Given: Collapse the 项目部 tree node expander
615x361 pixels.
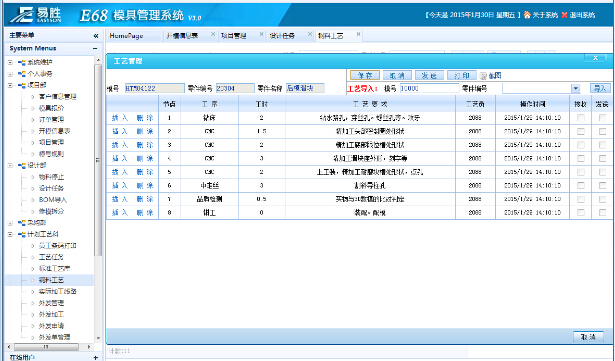Looking at the screenshot, I should click(11, 85).
